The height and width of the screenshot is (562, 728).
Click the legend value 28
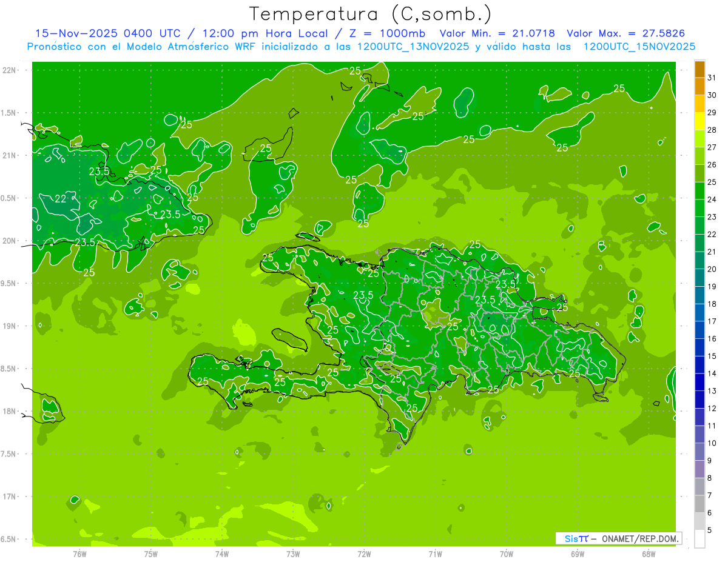712,130
